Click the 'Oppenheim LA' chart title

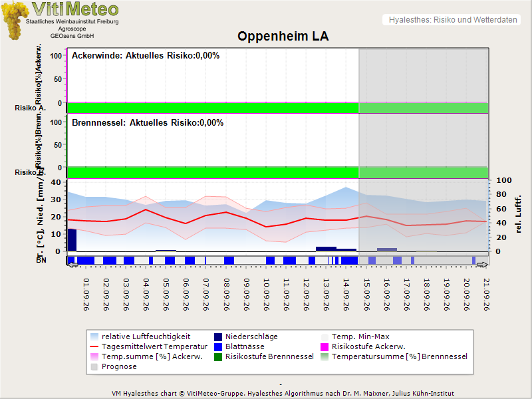[x=283, y=37]
